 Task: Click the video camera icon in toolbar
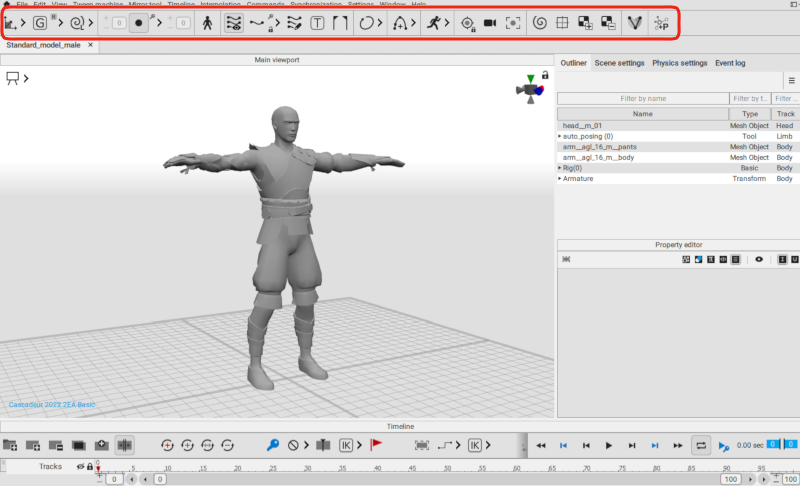coord(490,23)
